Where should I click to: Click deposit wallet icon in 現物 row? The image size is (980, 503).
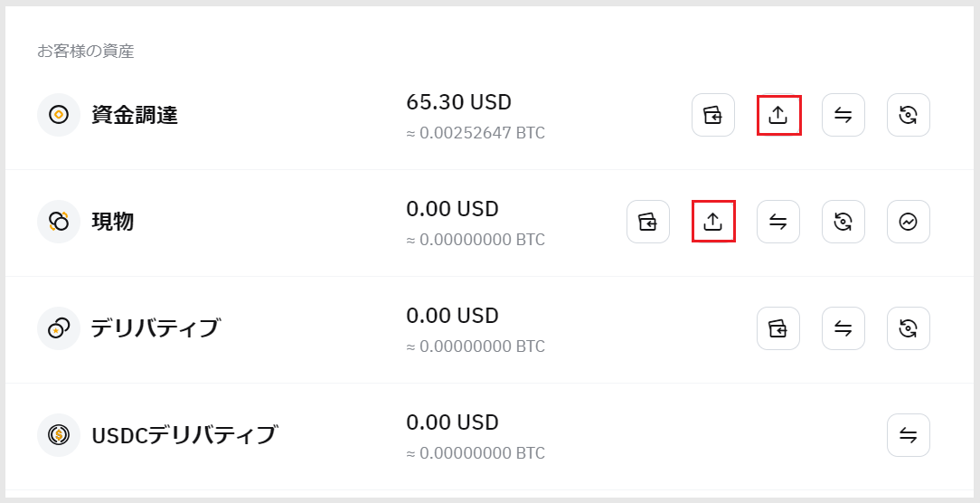coord(648,222)
